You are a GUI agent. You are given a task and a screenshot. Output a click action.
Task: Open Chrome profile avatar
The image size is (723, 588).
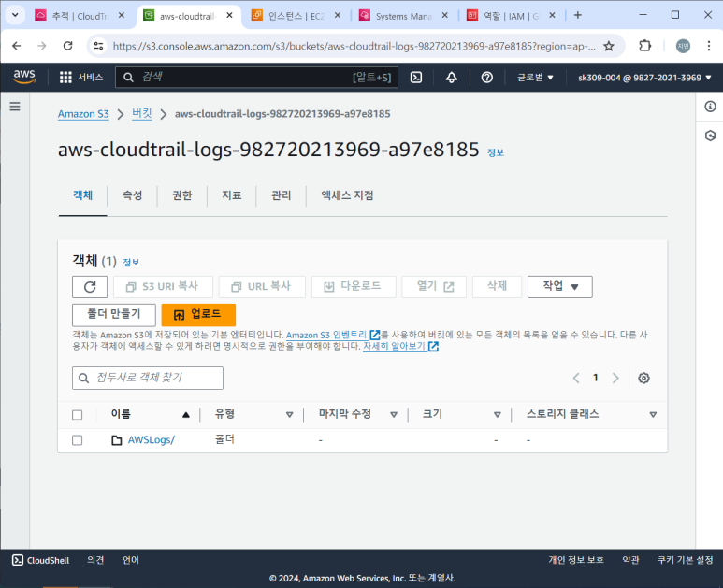683,46
